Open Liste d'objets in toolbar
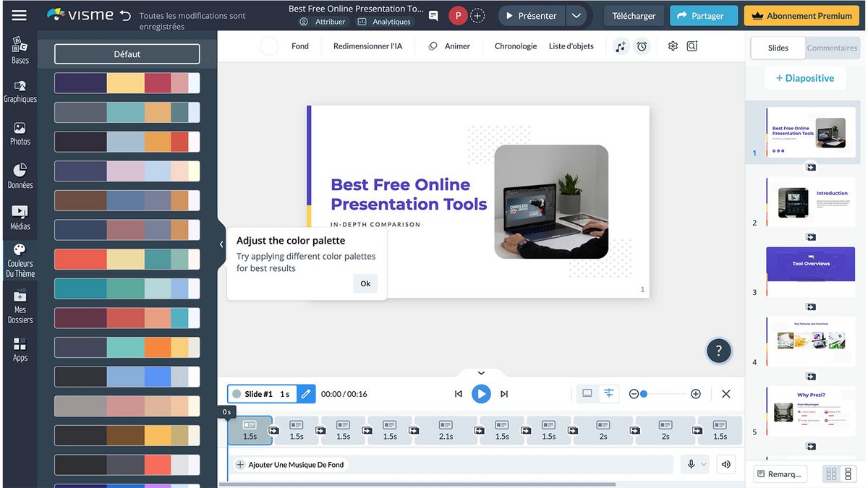Screen dimensions: 868x488 click(571, 46)
